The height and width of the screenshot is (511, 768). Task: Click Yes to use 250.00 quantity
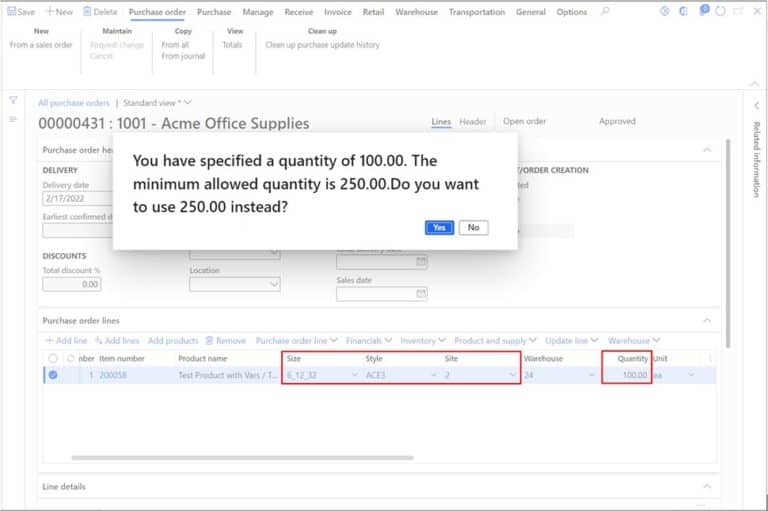tap(439, 227)
